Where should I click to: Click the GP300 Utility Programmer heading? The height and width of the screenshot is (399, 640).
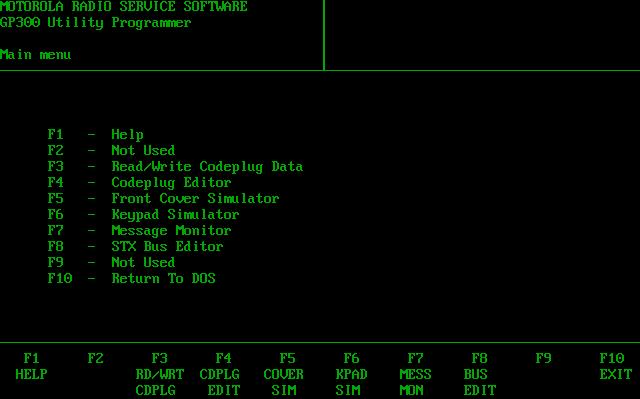pyautogui.click(x=96, y=22)
